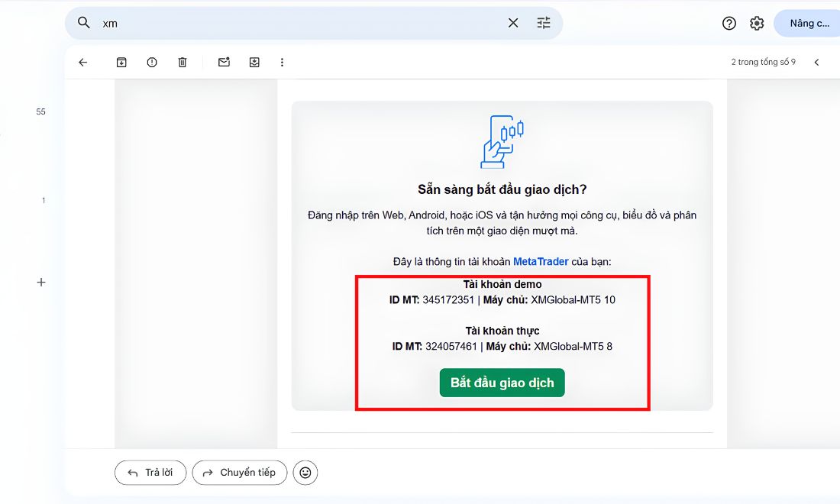Click the Trả lời reply button
This screenshot has height=504, width=840.
coord(150,473)
